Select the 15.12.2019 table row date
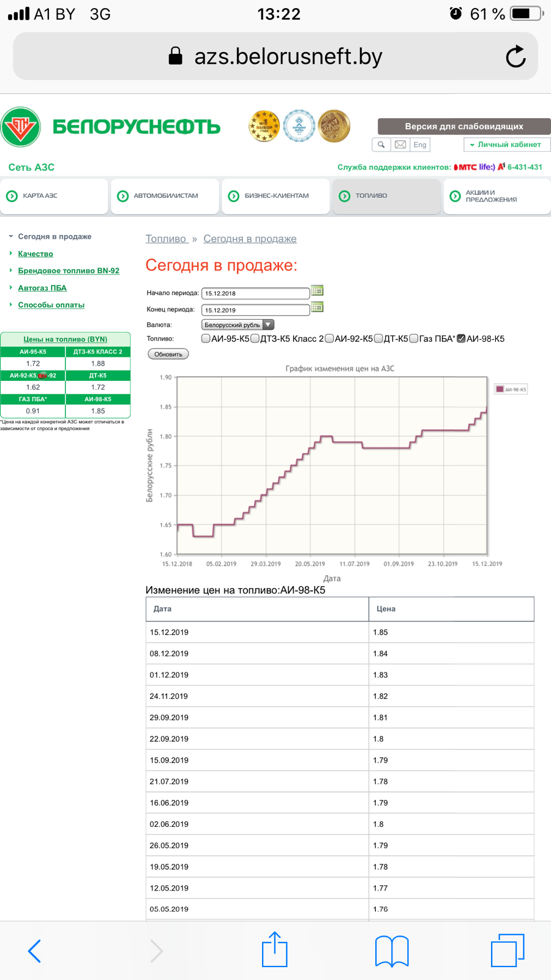Screen dimensions: 551x980 click(169, 632)
